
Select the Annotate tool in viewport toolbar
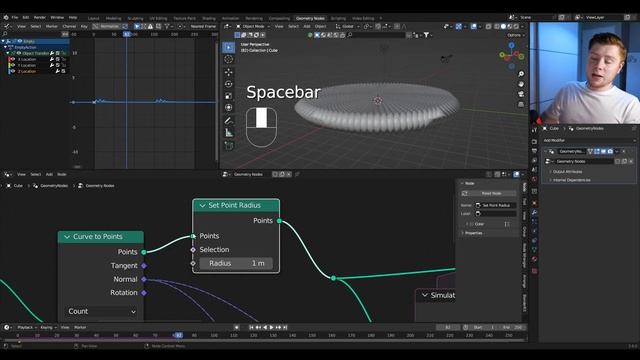229,121
